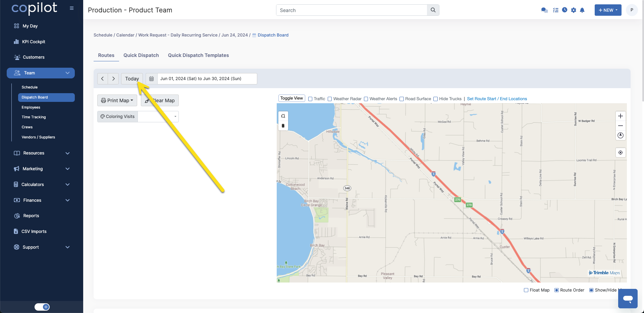Zoom out on the map
Viewport: 644px width, 313px height.
(621, 126)
